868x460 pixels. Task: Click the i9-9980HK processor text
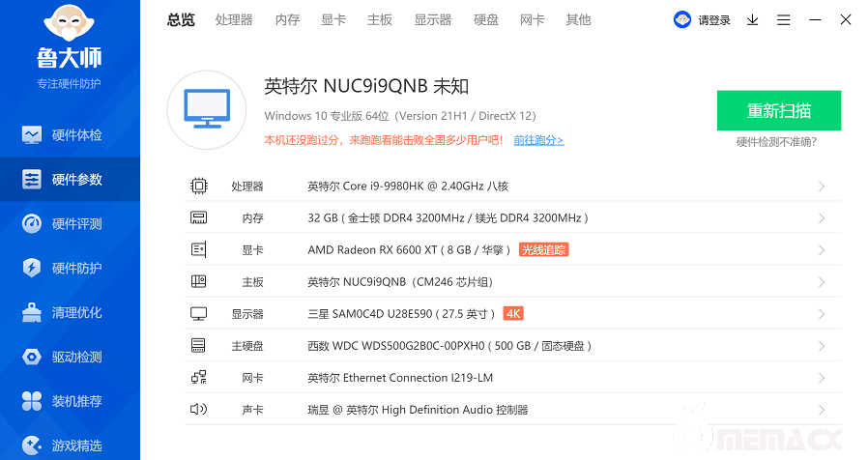[x=408, y=186]
